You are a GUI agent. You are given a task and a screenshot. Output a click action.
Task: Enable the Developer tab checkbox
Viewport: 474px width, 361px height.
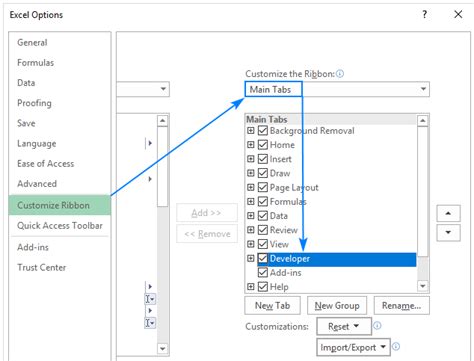263,258
